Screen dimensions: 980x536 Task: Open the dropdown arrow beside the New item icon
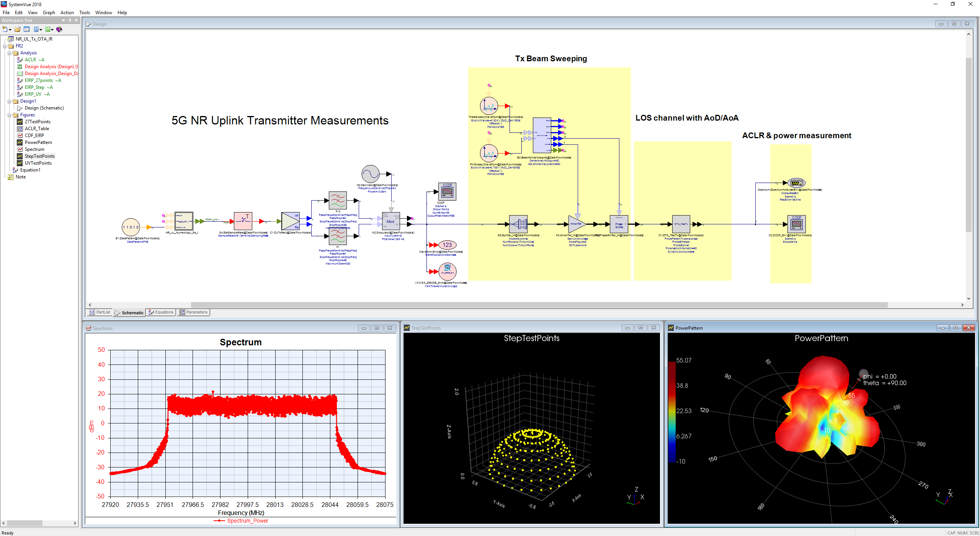(x=10, y=29)
